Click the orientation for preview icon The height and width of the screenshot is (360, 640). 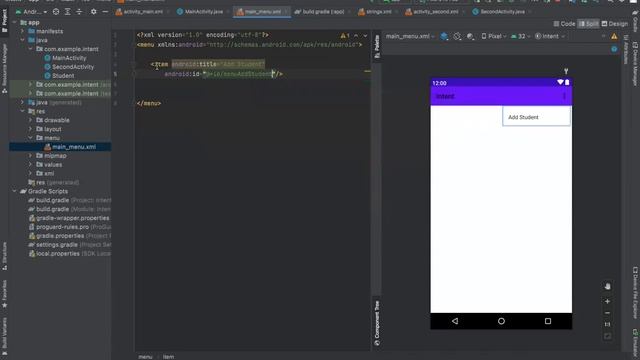pyautogui.click(x=457, y=36)
